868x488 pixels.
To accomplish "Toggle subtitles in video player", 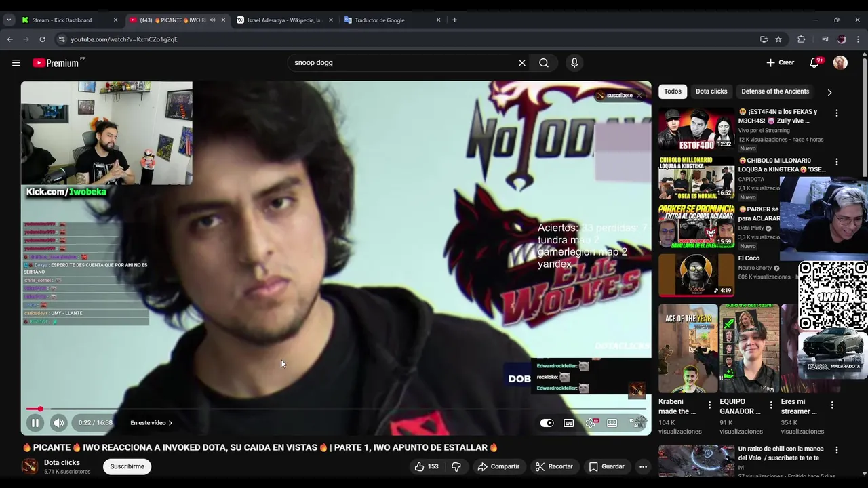I will coord(569,423).
